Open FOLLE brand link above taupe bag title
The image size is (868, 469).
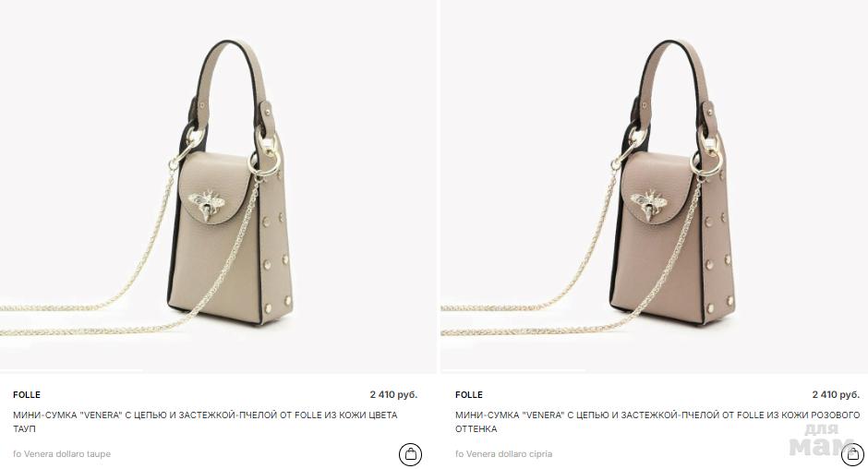(x=27, y=395)
